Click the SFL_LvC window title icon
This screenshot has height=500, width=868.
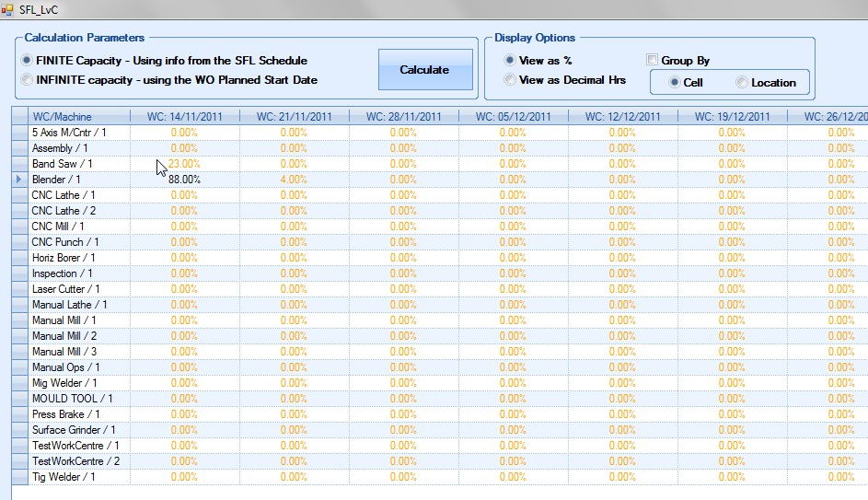(x=8, y=8)
